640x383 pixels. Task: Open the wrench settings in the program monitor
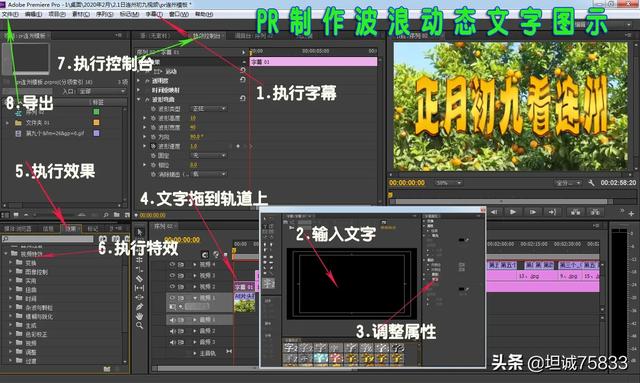(x=591, y=183)
